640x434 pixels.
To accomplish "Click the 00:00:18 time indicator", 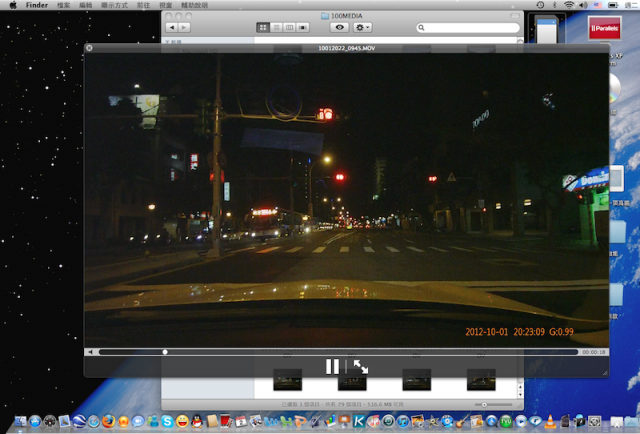I will (593, 352).
